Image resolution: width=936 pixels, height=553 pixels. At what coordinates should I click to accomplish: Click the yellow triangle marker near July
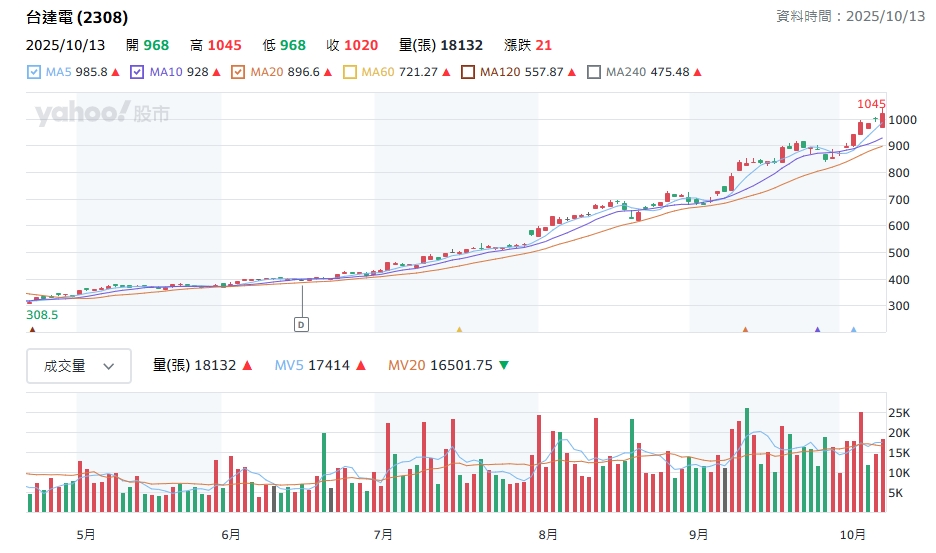pos(459,329)
